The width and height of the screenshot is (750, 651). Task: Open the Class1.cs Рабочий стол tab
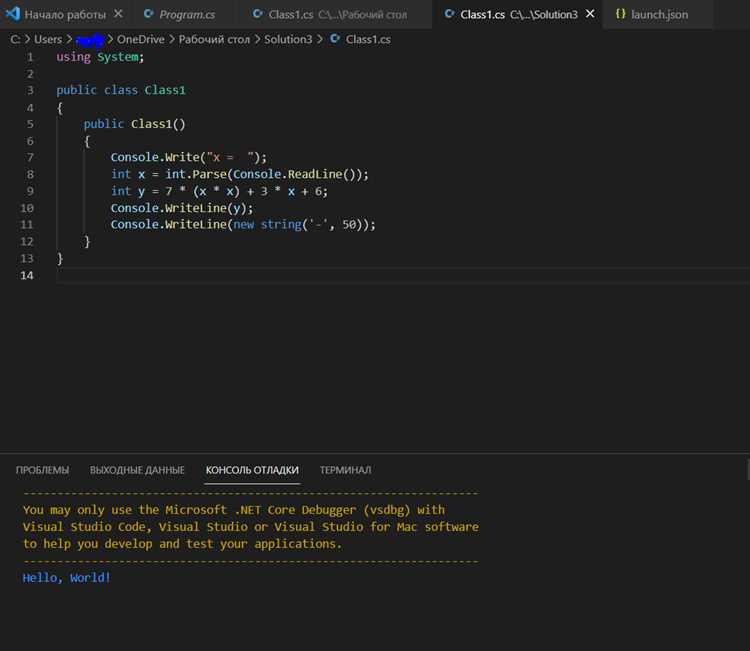(337, 14)
